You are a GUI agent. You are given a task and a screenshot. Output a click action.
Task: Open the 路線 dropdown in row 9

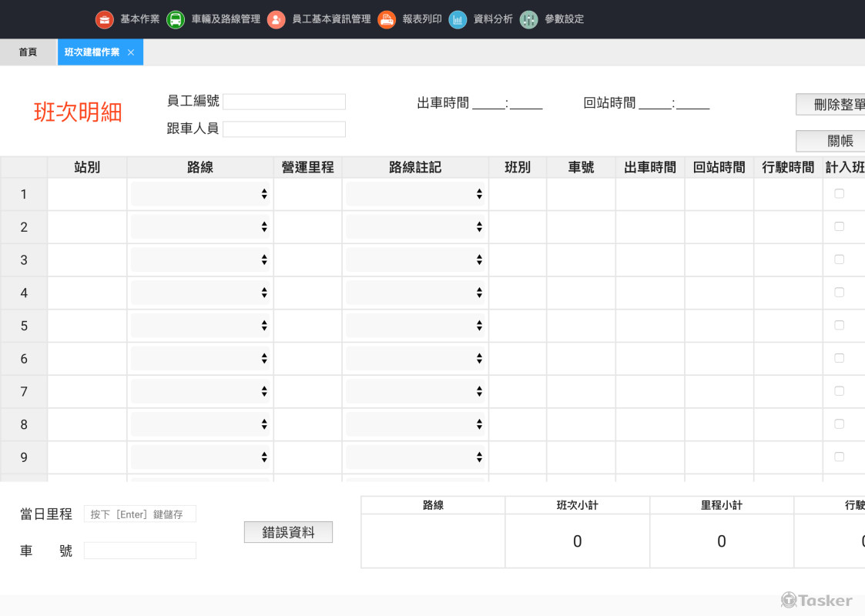[x=199, y=457]
